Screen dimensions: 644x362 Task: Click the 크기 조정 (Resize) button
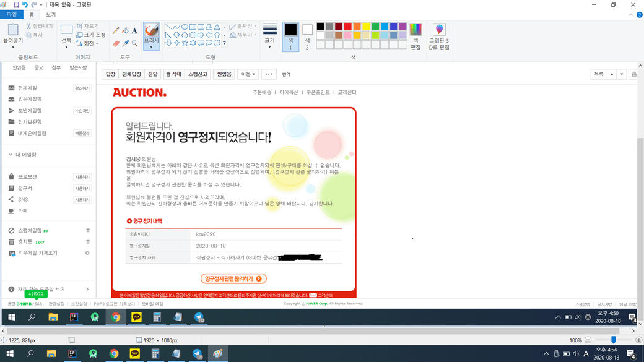pyautogui.click(x=91, y=35)
